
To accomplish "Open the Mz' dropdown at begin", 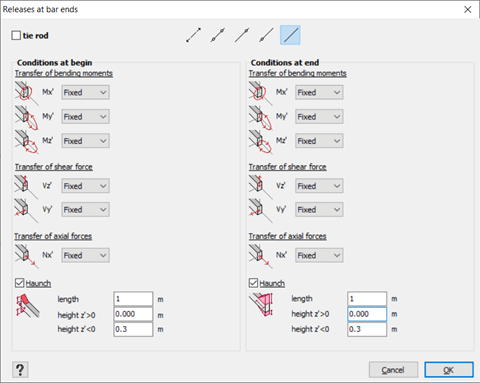I will 85,141.
